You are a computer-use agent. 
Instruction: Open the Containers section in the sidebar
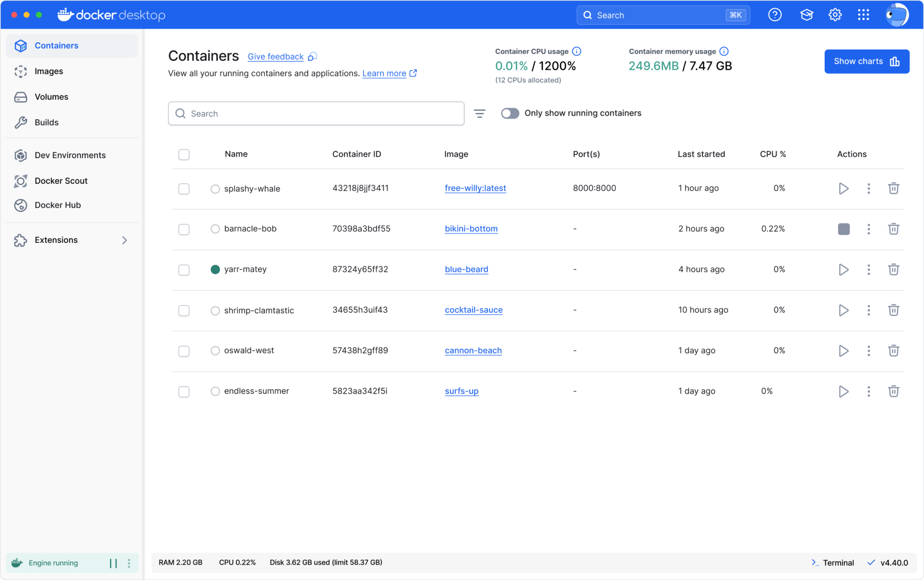tap(56, 46)
